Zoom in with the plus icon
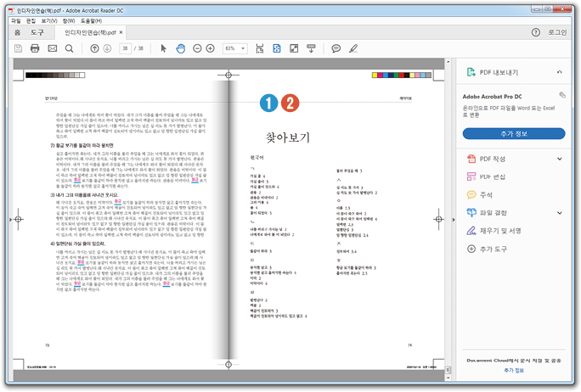This screenshot has width=581, height=392. [x=210, y=48]
